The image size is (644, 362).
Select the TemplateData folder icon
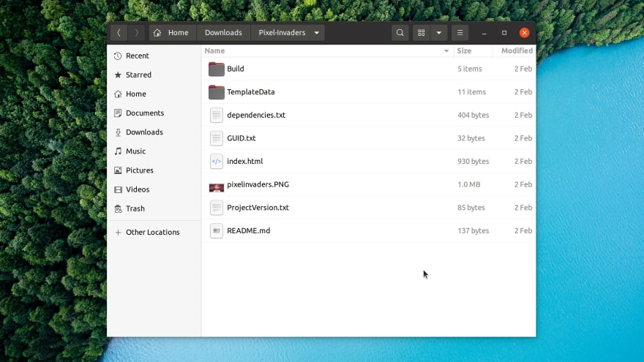click(x=217, y=92)
